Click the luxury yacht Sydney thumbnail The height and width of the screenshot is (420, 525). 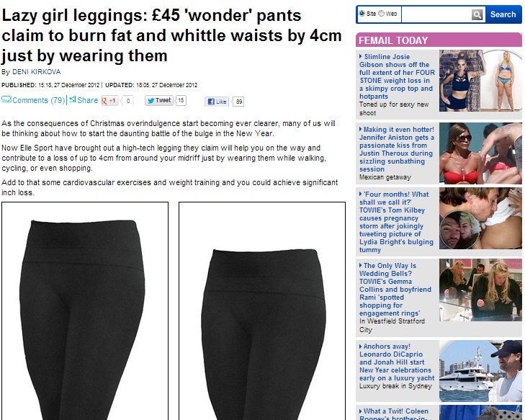(480, 371)
